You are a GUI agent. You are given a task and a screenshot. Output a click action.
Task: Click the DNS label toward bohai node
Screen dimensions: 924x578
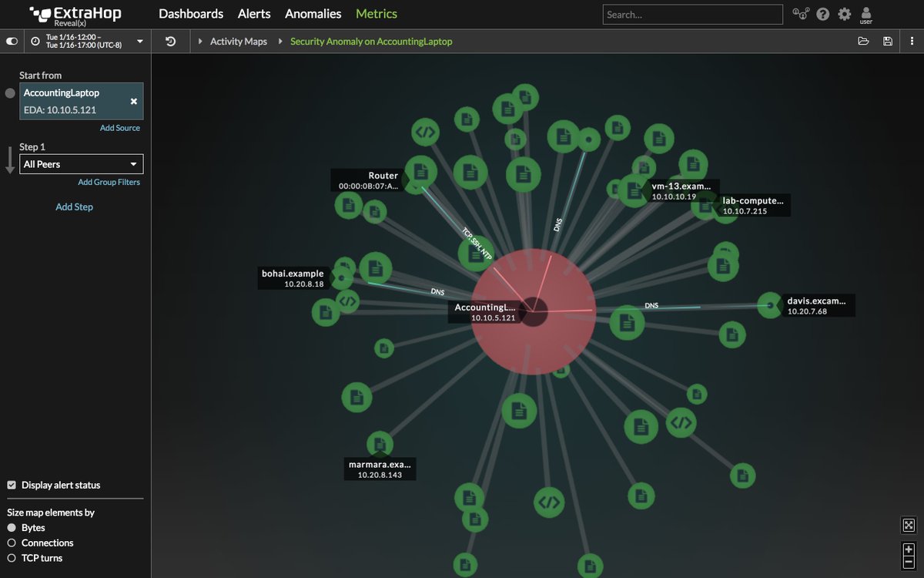pos(437,292)
